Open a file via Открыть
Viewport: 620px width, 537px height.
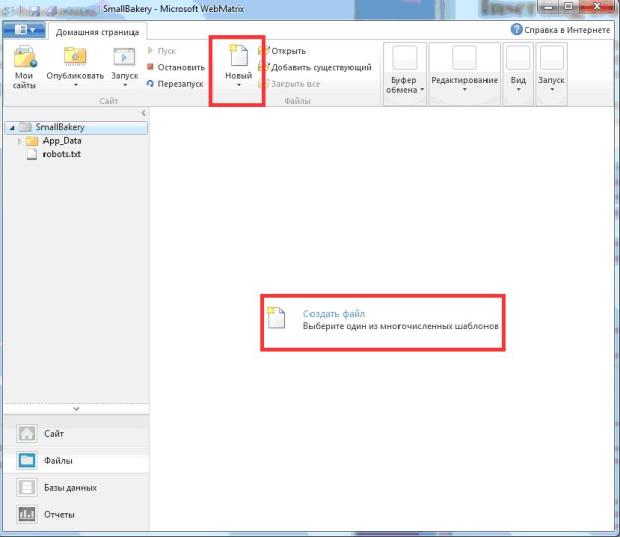[x=282, y=51]
